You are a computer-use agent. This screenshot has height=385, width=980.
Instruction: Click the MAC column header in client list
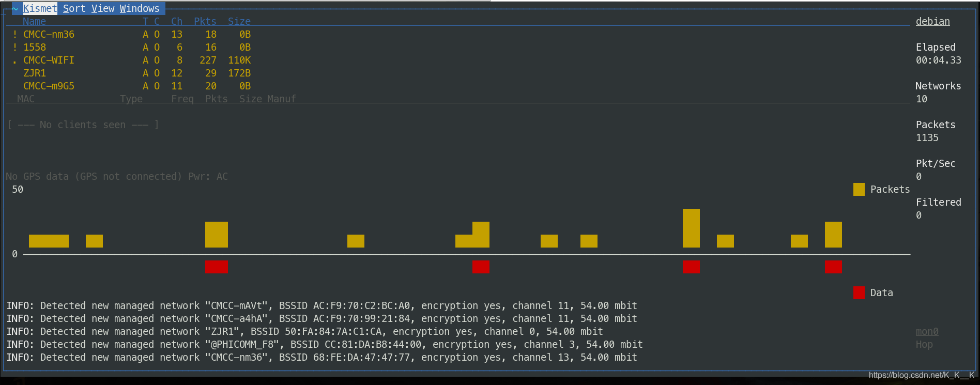pyautogui.click(x=26, y=99)
